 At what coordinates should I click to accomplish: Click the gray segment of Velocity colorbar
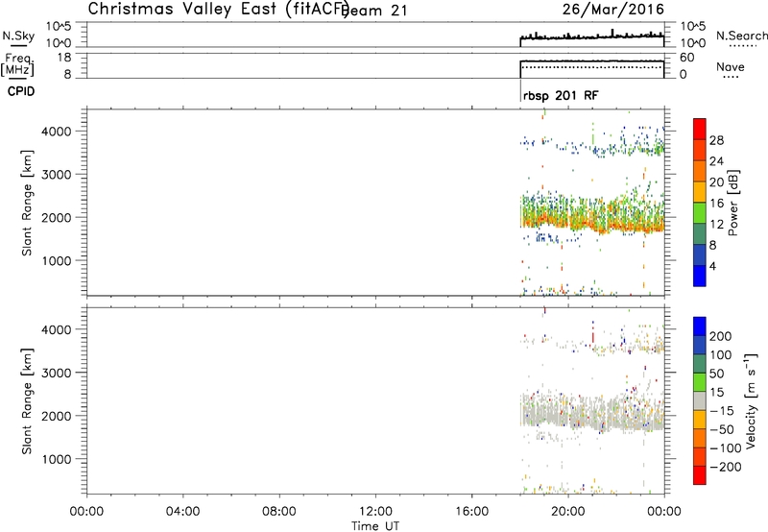click(x=700, y=400)
